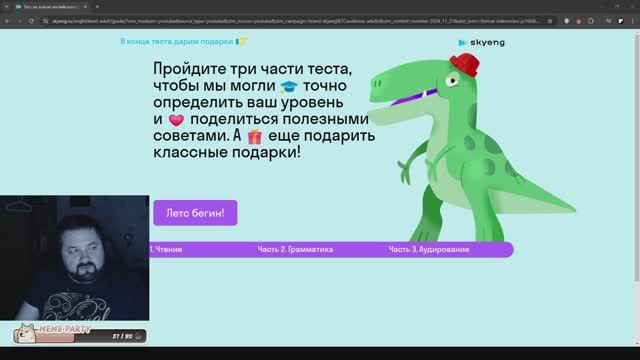Viewport: 640px width, 360px height.
Task: Open the Skyeng logo link
Action: point(482,42)
